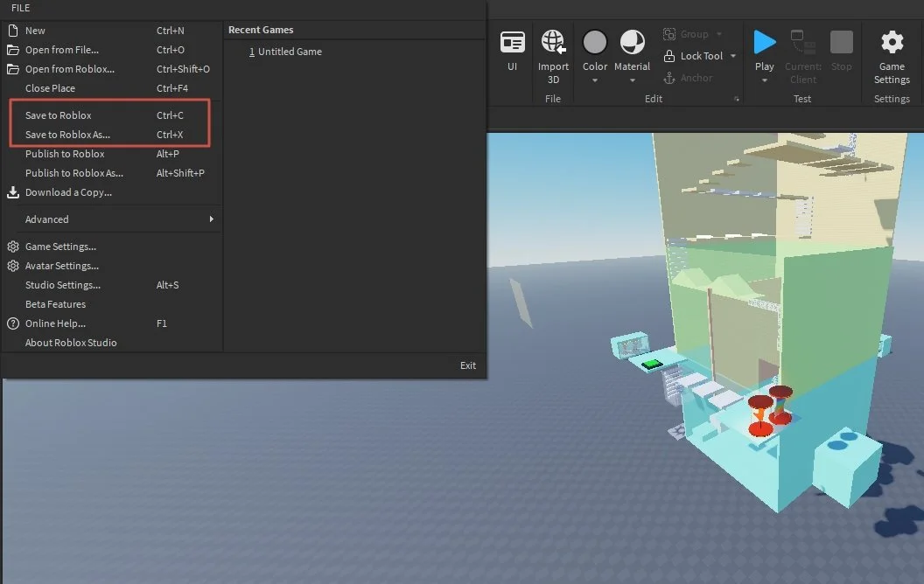Expand the Material dropdown arrow
The height and width of the screenshot is (584, 924).
[x=633, y=80]
